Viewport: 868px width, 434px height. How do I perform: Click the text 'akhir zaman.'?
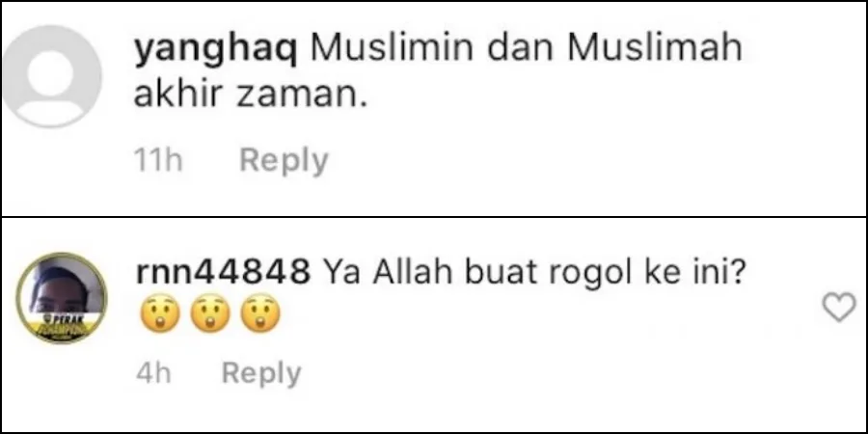click(251, 99)
